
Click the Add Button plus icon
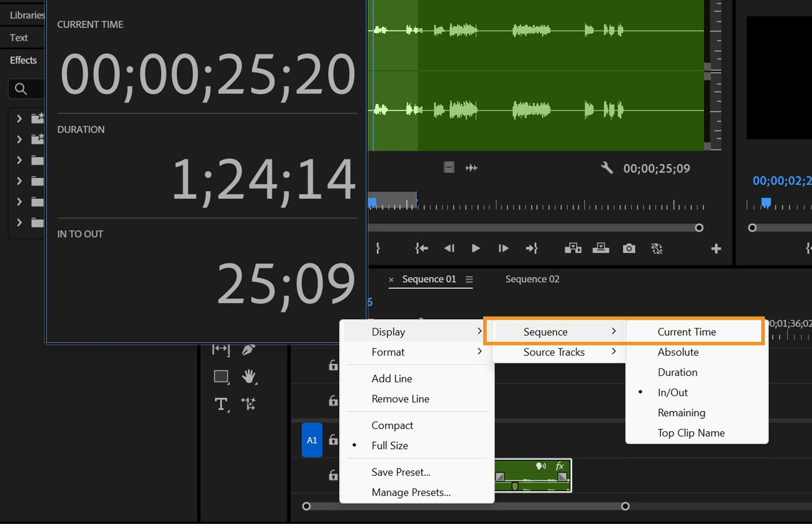(x=716, y=249)
